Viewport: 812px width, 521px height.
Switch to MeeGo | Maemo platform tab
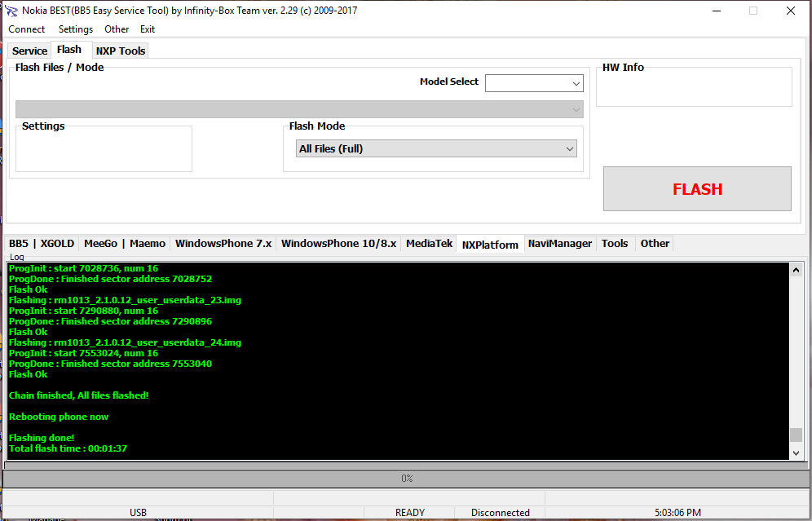pos(125,244)
